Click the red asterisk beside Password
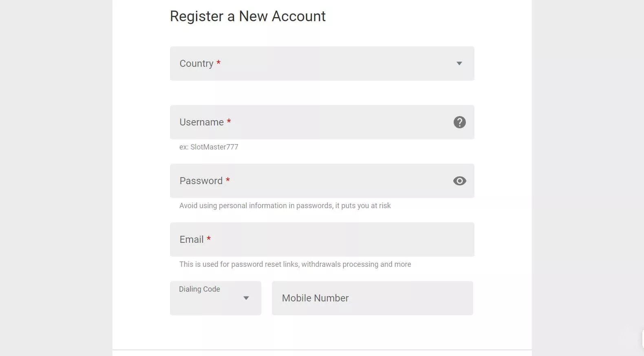The image size is (644, 356). tap(228, 180)
